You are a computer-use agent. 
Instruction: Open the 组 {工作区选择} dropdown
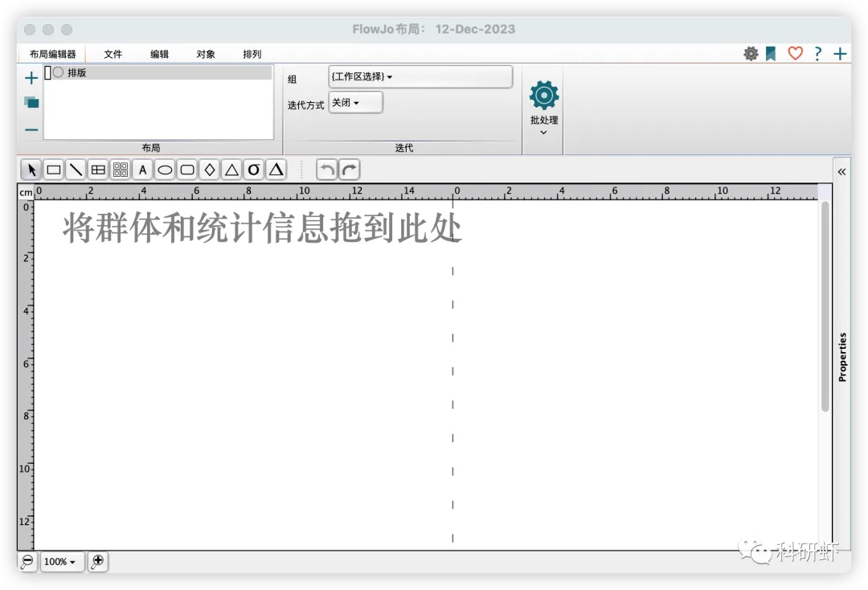pos(420,77)
